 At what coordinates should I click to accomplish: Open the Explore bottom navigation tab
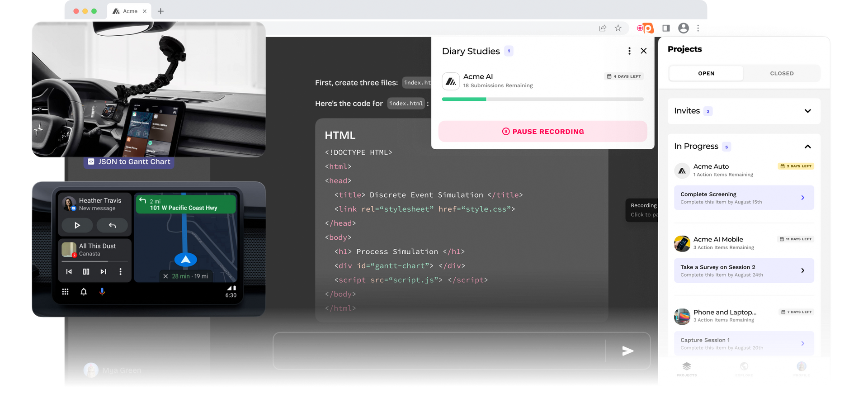point(744,369)
